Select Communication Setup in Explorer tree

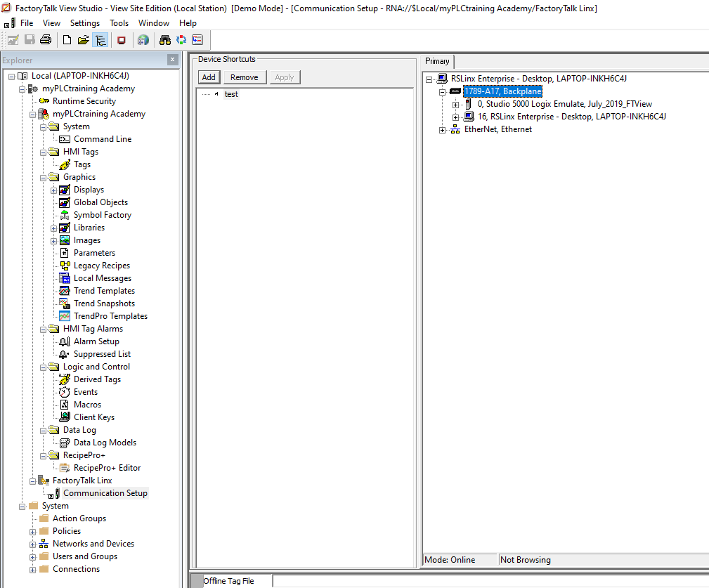pyautogui.click(x=105, y=493)
